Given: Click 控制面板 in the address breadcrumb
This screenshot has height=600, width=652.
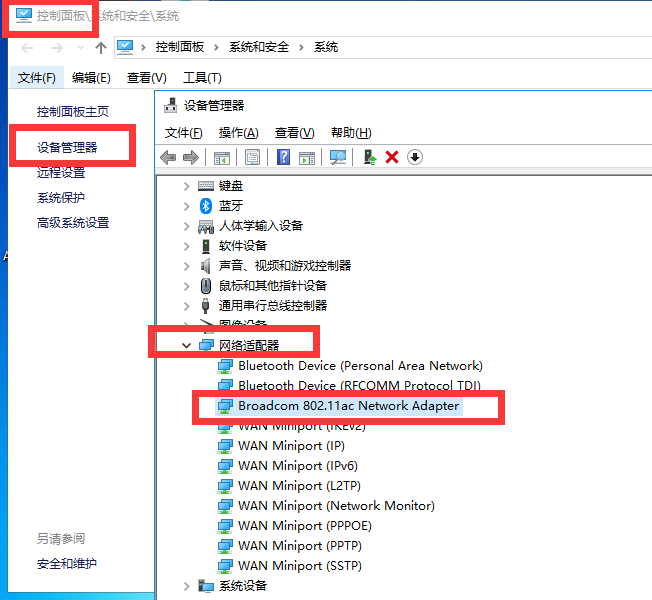Looking at the screenshot, I should click(x=180, y=47).
